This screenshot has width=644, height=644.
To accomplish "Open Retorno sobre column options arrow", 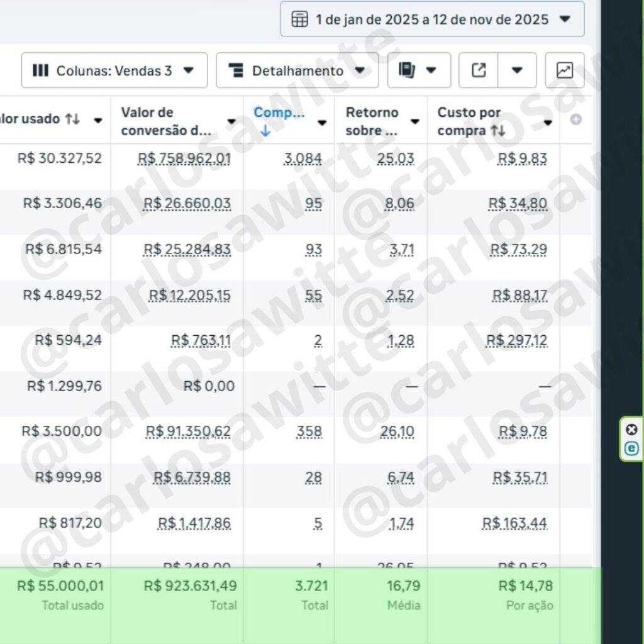I will pyautogui.click(x=415, y=121).
